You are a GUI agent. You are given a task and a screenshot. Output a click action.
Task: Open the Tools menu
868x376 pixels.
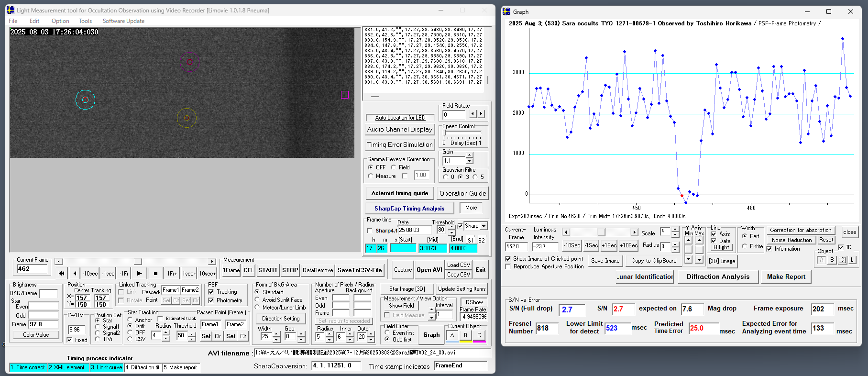(85, 21)
